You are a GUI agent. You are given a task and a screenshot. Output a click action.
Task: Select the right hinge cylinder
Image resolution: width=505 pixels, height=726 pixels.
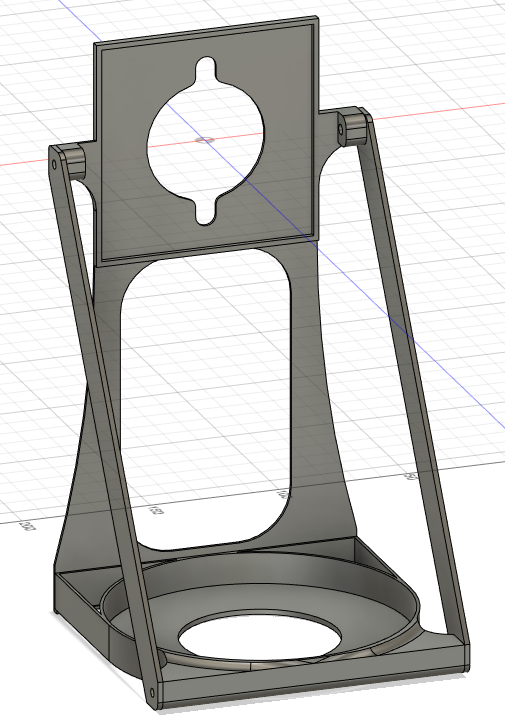click(x=355, y=126)
